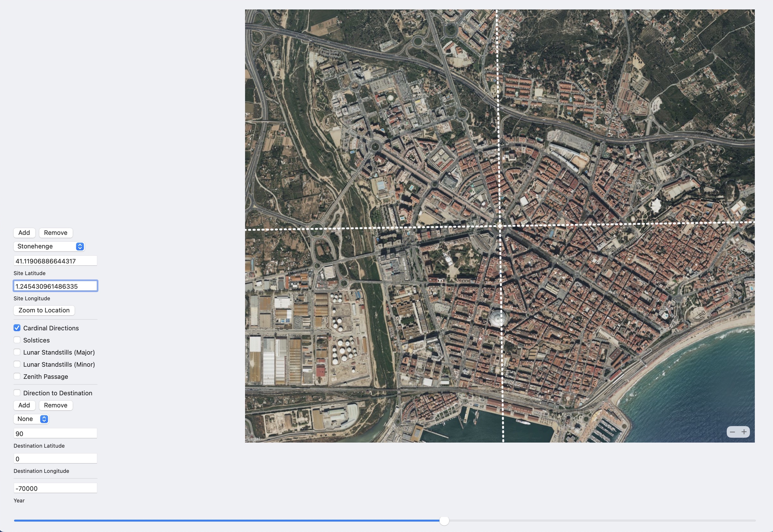The height and width of the screenshot is (532, 773).
Task: Click the destination Remove button
Action: (56, 405)
